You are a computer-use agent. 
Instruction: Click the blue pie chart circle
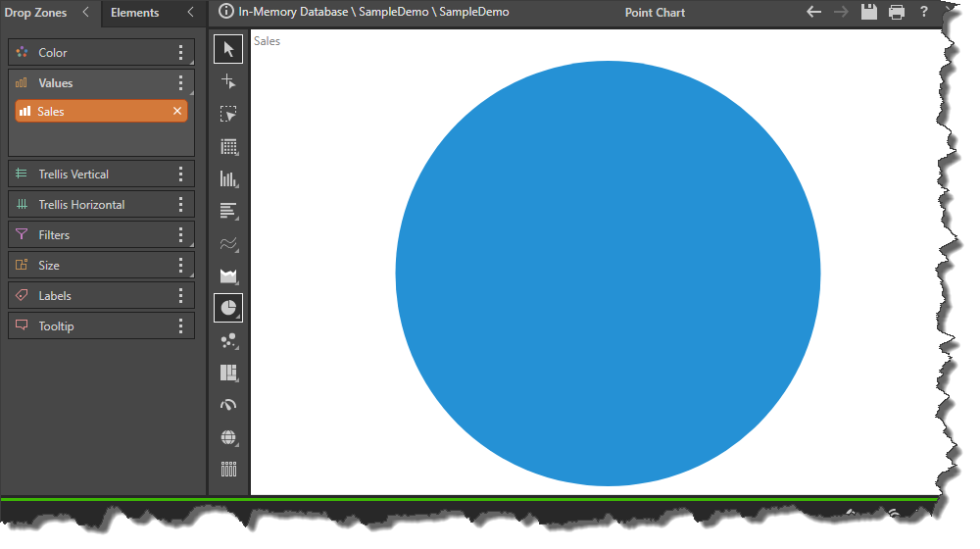(608, 273)
